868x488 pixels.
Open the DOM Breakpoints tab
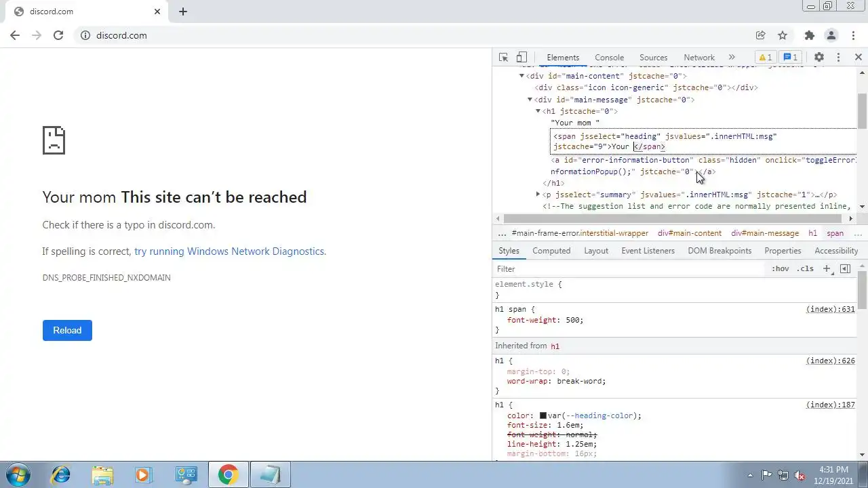pyautogui.click(x=719, y=251)
